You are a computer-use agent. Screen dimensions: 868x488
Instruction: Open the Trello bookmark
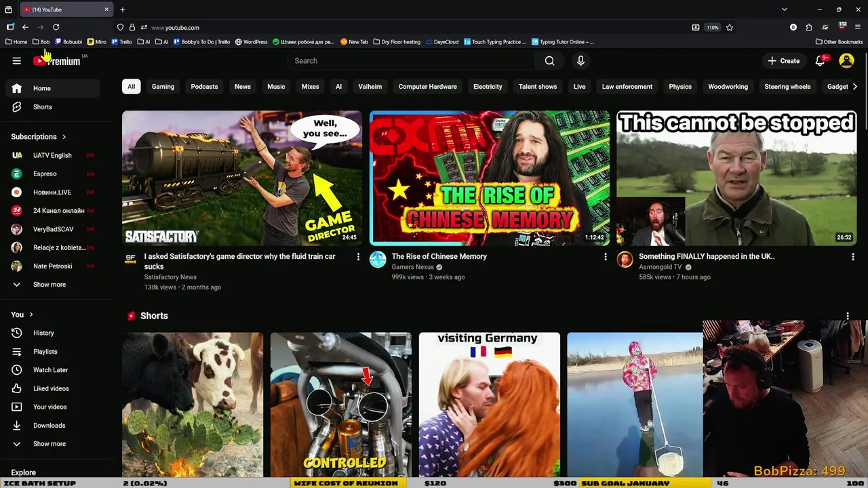pos(121,42)
